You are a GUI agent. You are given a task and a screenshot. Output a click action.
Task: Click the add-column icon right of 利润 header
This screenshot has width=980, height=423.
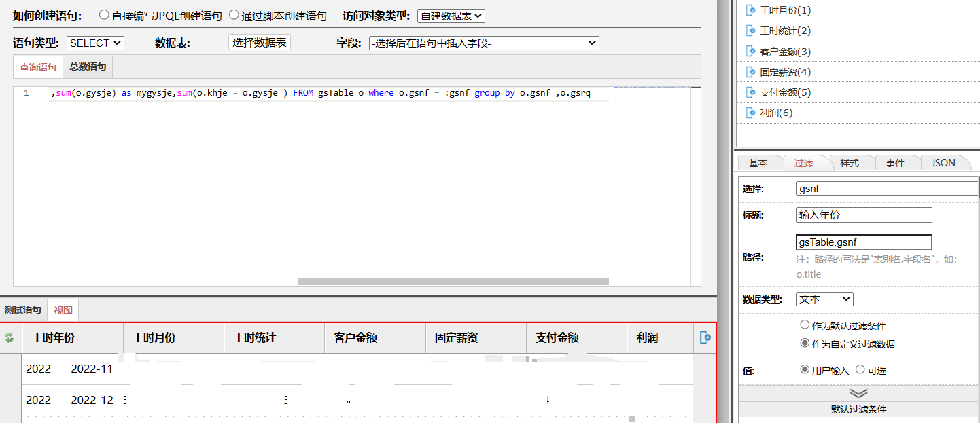click(x=705, y=337)
